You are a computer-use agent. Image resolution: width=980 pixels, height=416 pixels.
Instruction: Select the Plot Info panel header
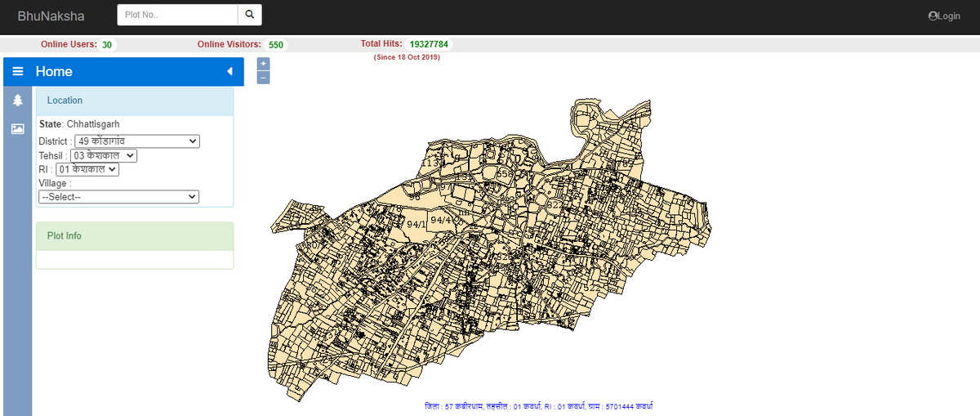pos(134,236)
